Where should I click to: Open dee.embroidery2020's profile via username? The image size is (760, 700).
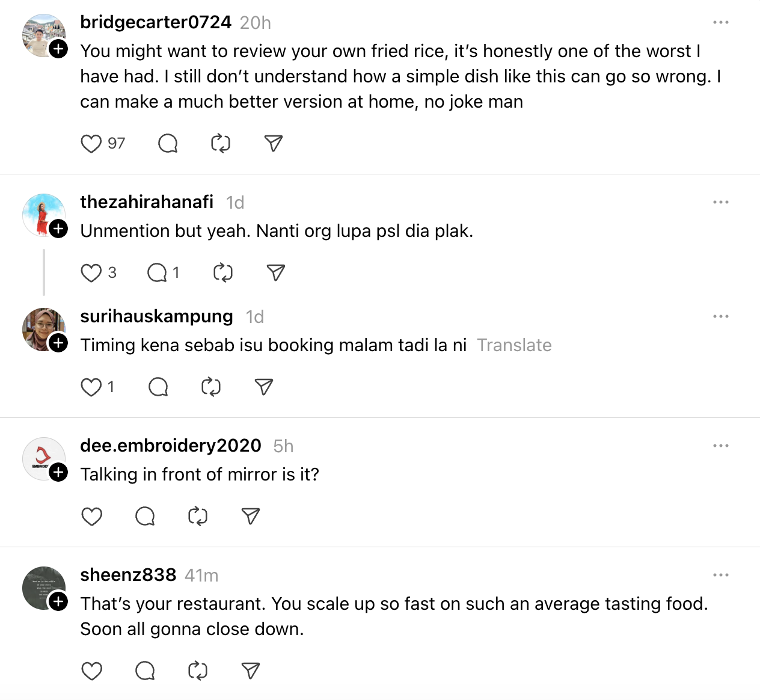pos(171,446)
